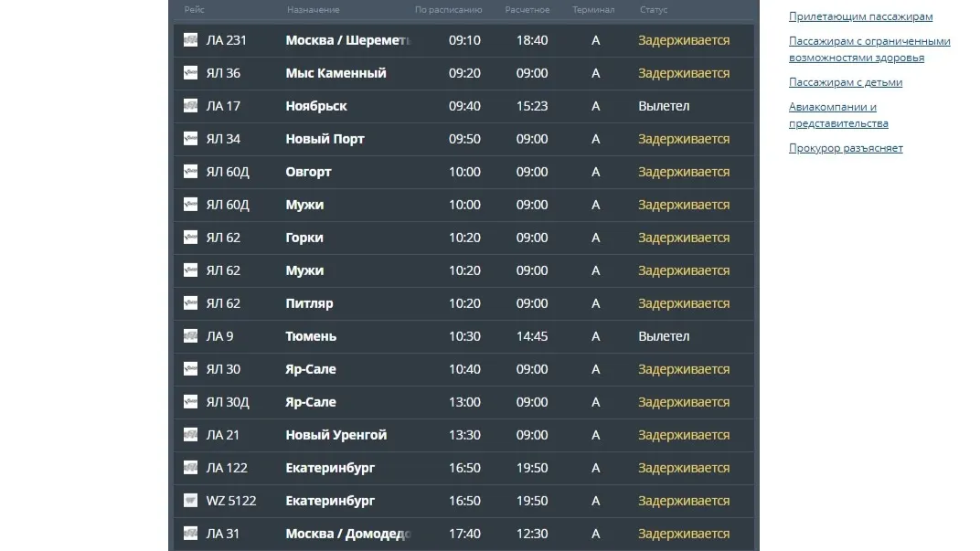Click the airline logo for flight ЛА 231
This screenshot has height=551, width=980.
190,40
